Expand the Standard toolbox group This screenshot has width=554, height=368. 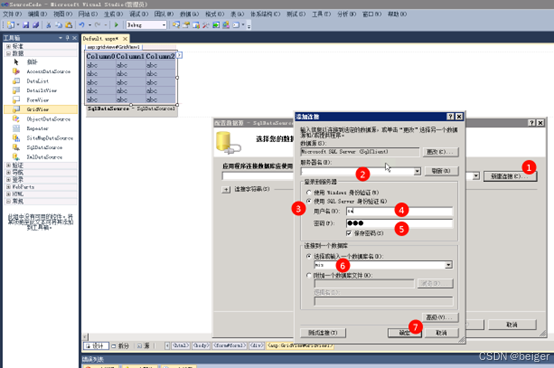tap(8, 46)
